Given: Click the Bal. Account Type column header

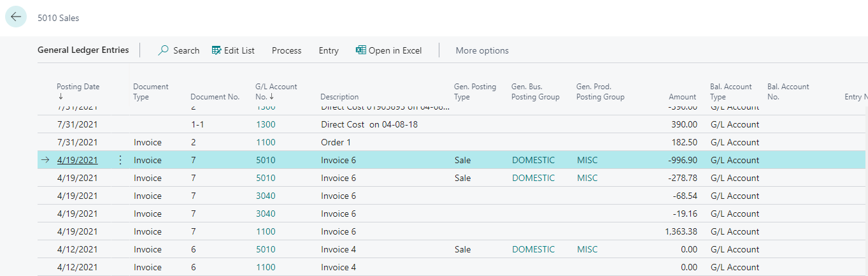Looking at the screenshot, I should click(x=731, y=91).
